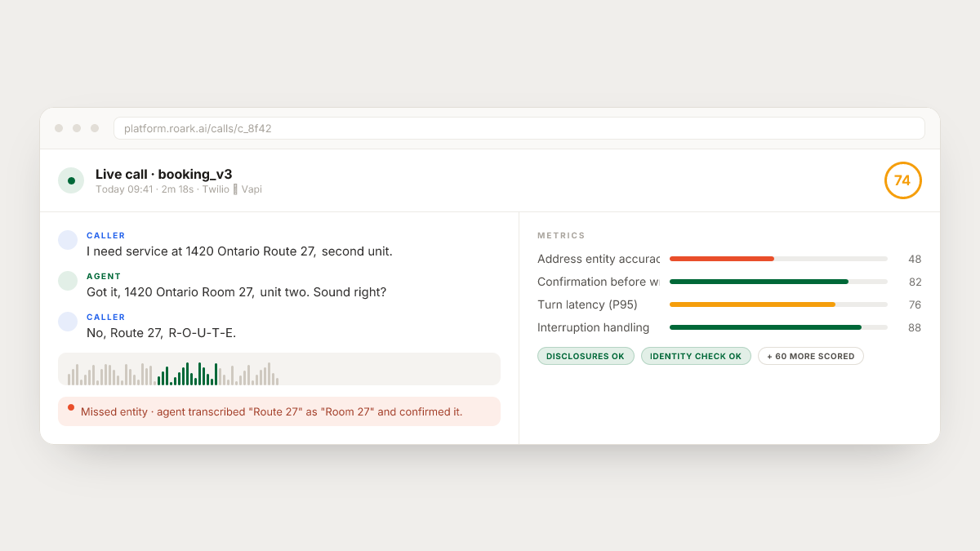
Task: Select the second caller avatar near 'No, Route 27'
Action: (68, 322)
